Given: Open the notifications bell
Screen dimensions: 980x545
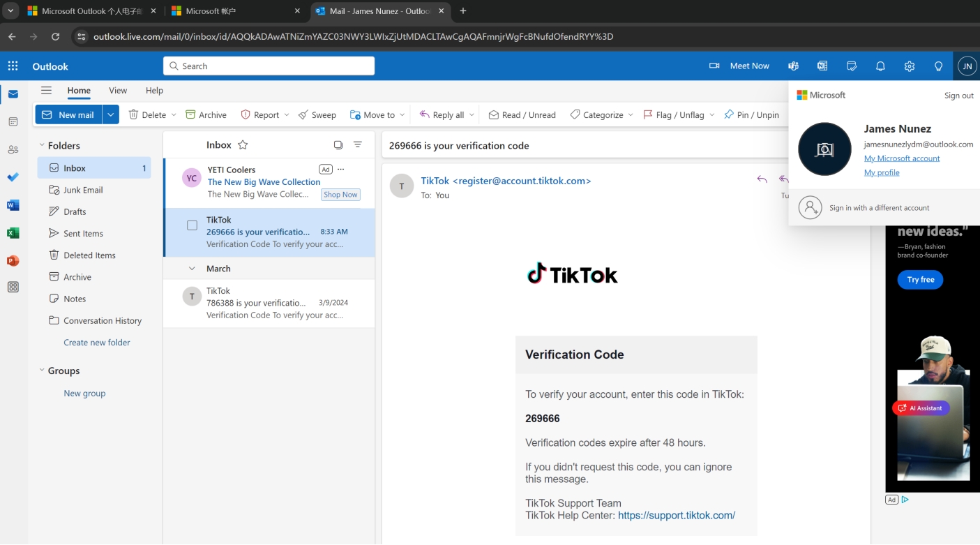Looking at the screenshot, I should [x=880, y=66].
